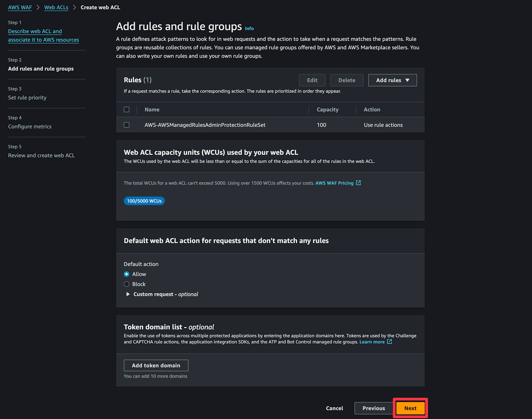Screen dimensions: 532x419
Task: Open Web ACLs breadcrumb link
Action: pyautogui.click(x=56, y=7)
